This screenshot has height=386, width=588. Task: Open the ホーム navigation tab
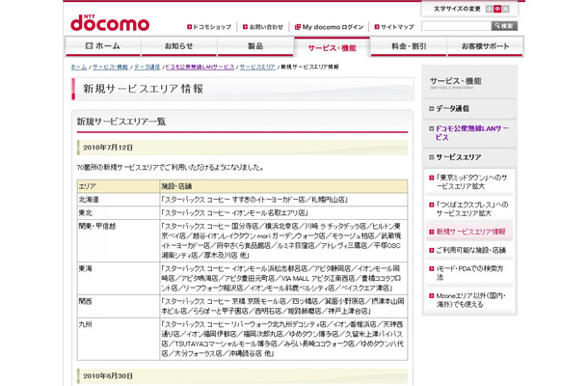click(x=103, y=46)
